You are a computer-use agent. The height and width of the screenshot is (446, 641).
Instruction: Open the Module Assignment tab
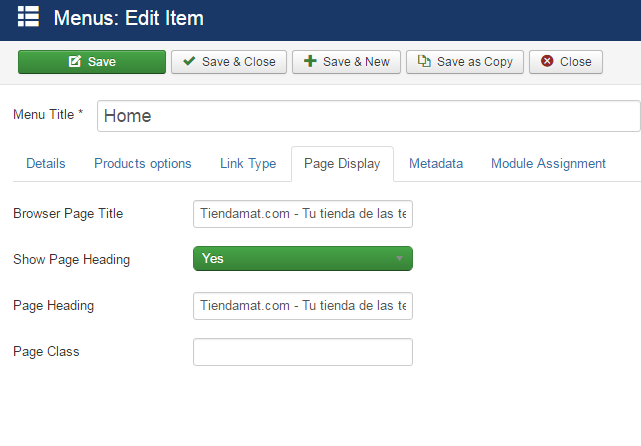tap(548, 164)
